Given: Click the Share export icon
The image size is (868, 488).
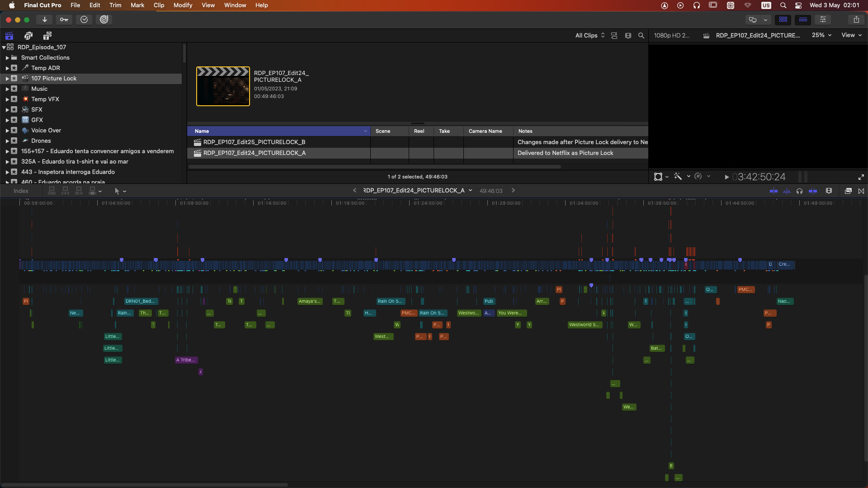Looking at the screenshot, I should click(x=856, y=19).
